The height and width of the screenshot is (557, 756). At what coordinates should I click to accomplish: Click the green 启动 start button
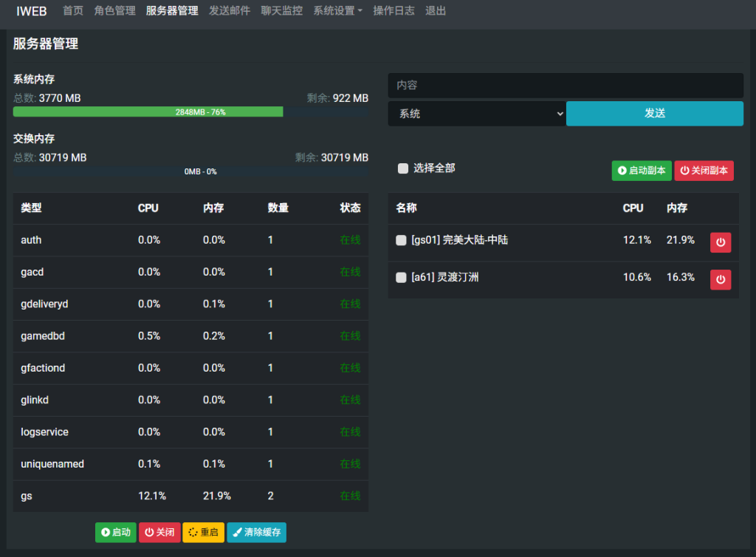click(116, 532)
